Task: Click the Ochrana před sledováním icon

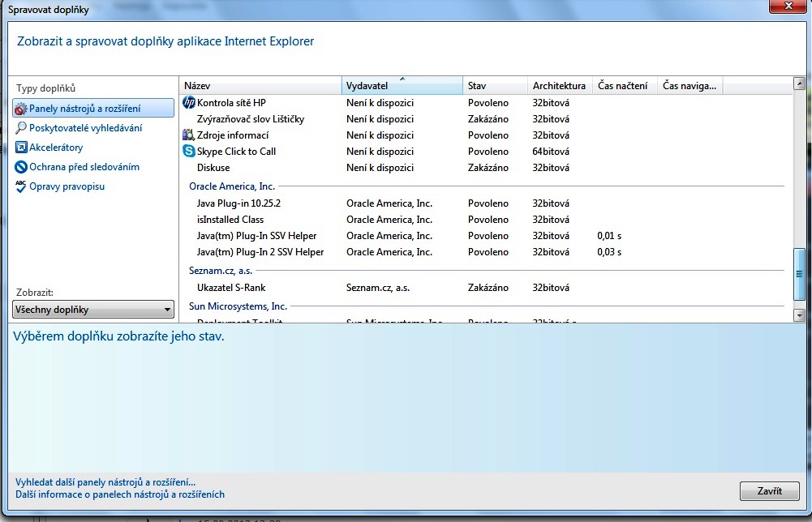Action: (x=21, y=167)
